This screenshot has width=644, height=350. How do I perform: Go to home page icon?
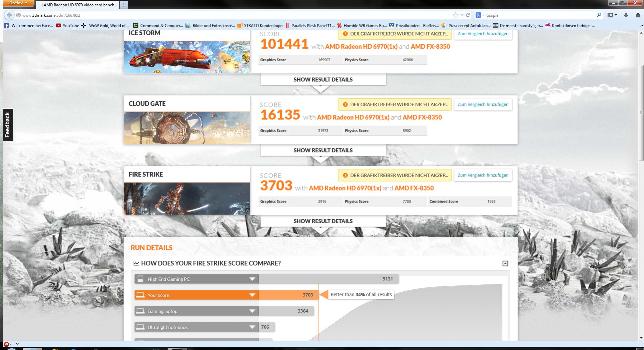(x=638, y=15)
